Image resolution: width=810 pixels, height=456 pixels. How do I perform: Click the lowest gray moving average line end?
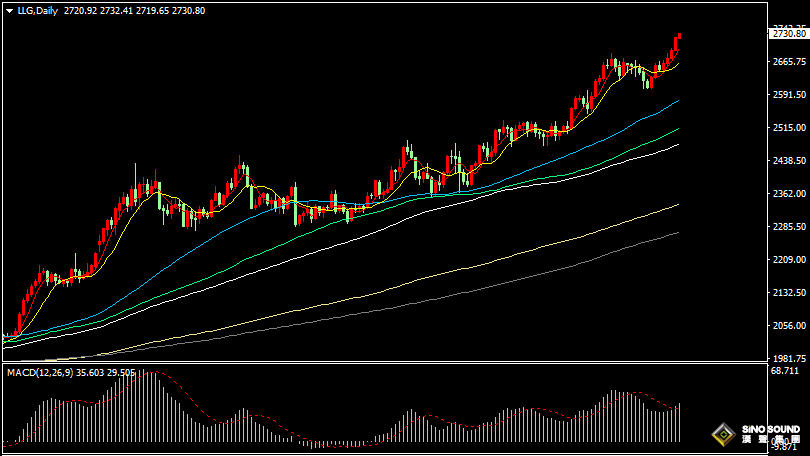click(x=678, y=233)
